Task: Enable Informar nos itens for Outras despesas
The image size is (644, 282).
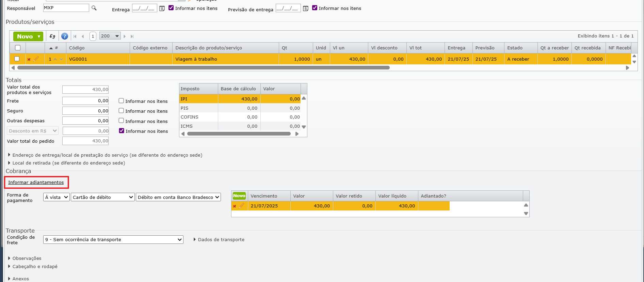Action: 121,121
